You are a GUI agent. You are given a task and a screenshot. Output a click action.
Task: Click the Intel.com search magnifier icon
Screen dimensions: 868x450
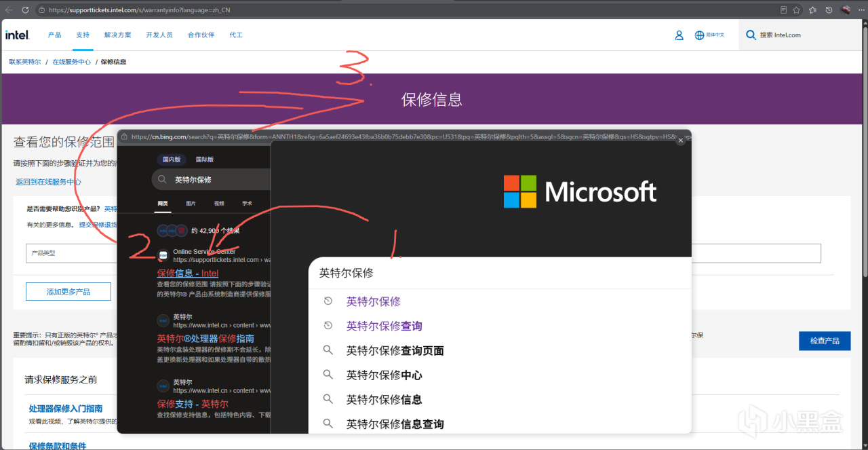751,35
